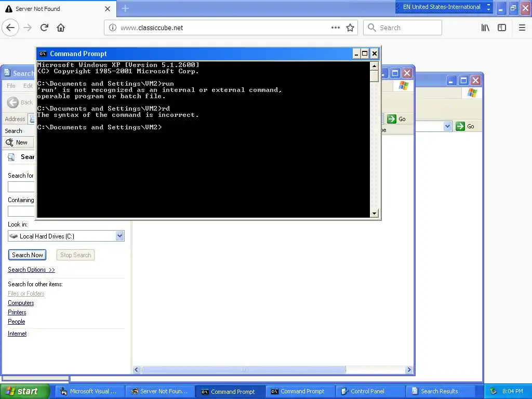Open People search link
The width and height of the screenshot is (532, 399).
[x=16, y=322]
